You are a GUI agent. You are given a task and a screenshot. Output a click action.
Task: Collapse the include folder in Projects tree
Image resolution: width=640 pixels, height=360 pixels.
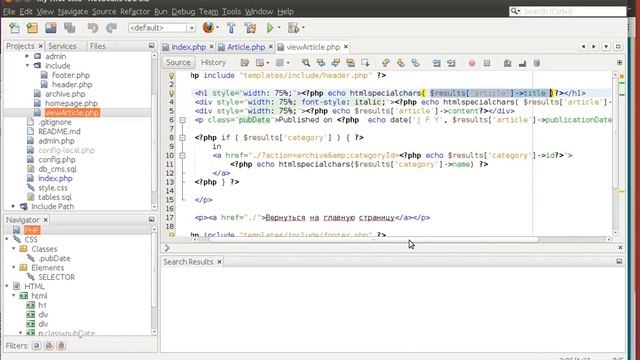pyautogui.click(x=27, y=65)
